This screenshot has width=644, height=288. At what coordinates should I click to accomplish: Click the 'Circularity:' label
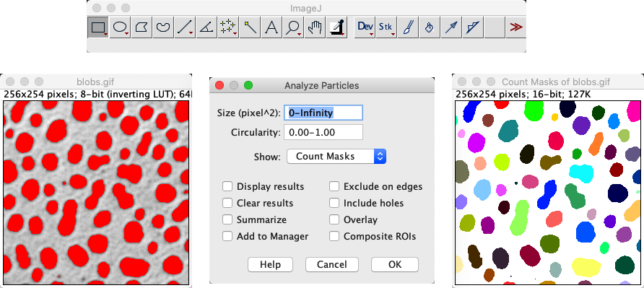pos(256,133)
